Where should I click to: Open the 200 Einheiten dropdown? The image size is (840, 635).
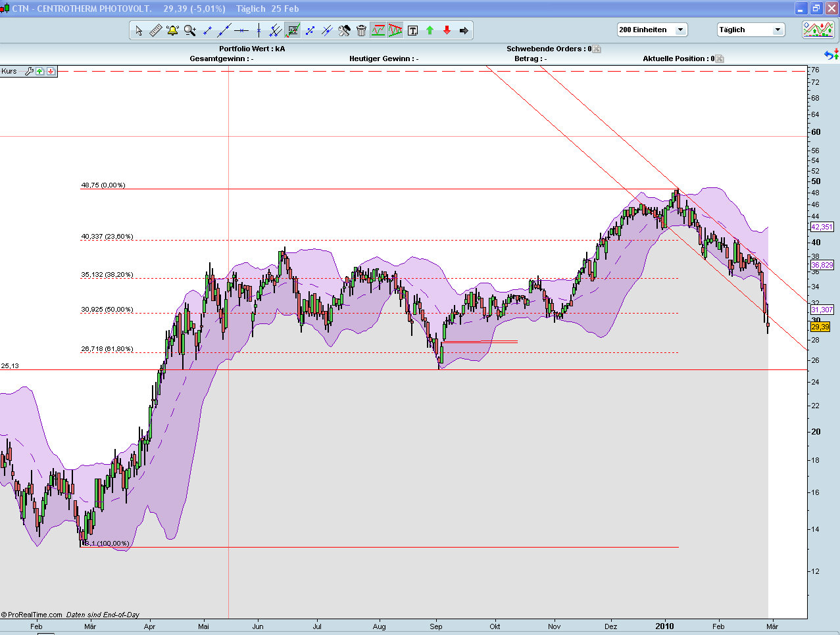point(652,30)
